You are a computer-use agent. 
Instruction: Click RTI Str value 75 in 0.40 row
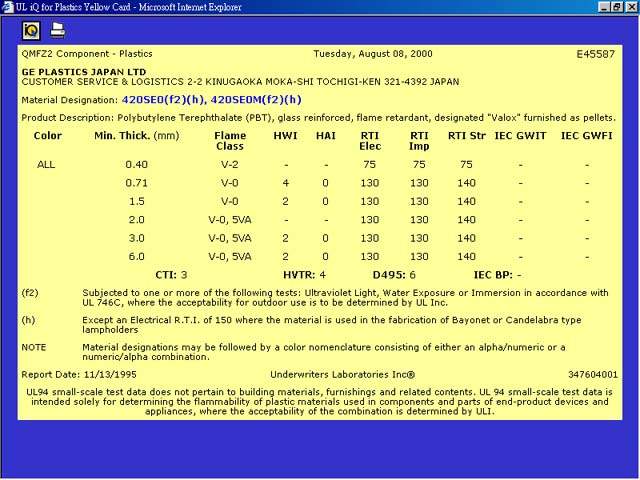(x=466, y=164)
